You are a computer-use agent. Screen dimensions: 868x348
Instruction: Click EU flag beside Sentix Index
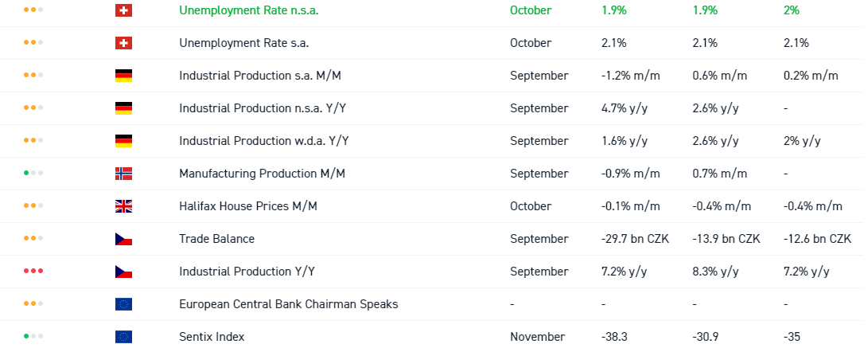[x=123, y=337]
